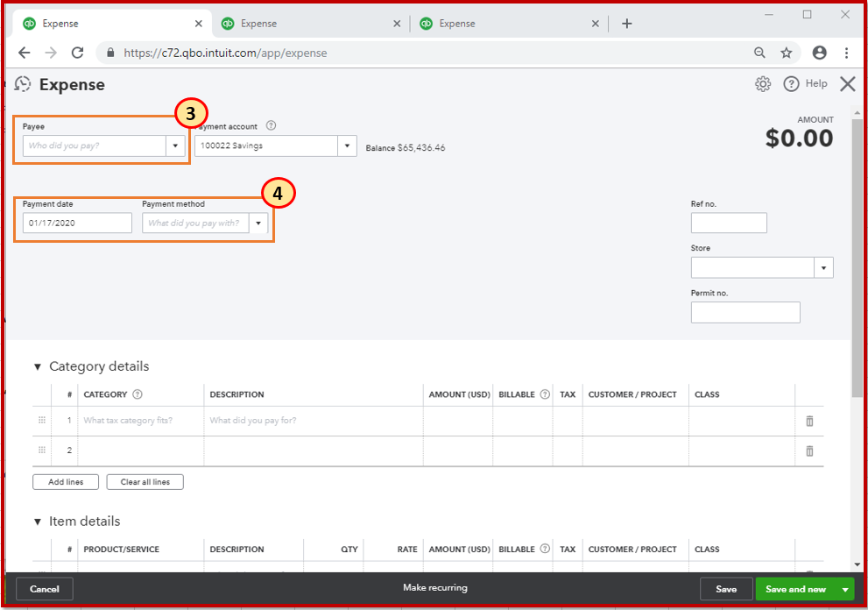Switch to the second Expense tab
Viewport: 868px width, 610px height.
pyautogui.click(x=310, y=24)
